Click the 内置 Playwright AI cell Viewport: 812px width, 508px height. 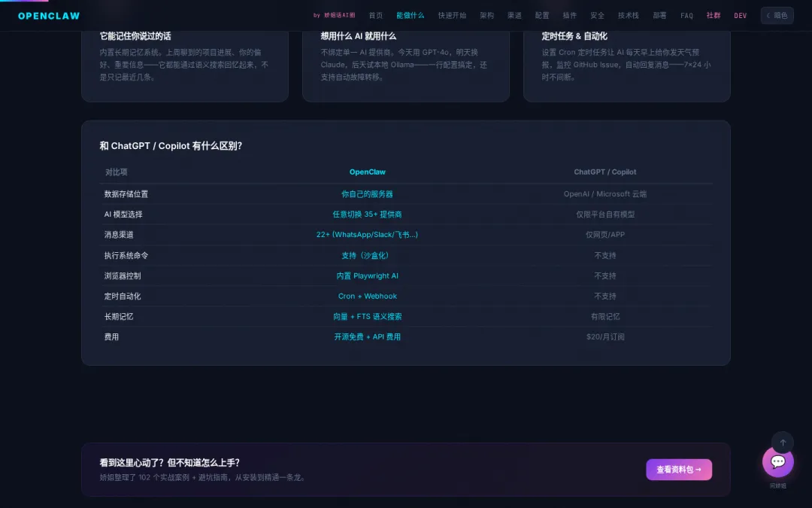coord(367,275)
